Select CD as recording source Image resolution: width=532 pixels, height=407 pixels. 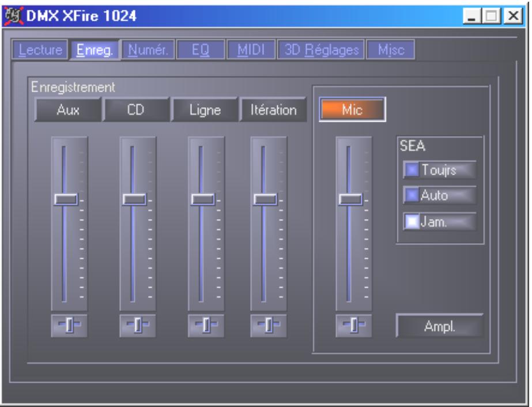pos(135,110)
